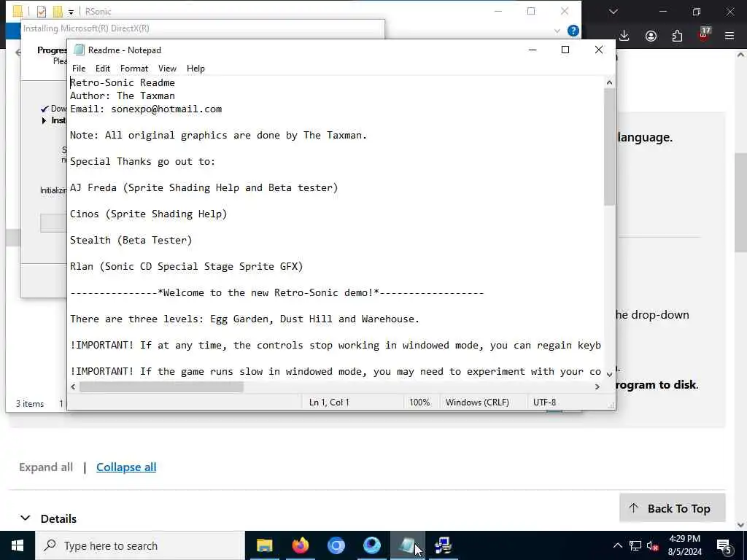The image size is (747, 560).
Task: Click the 100% zoom status bar entry
Action: click(x=419, y=402)
